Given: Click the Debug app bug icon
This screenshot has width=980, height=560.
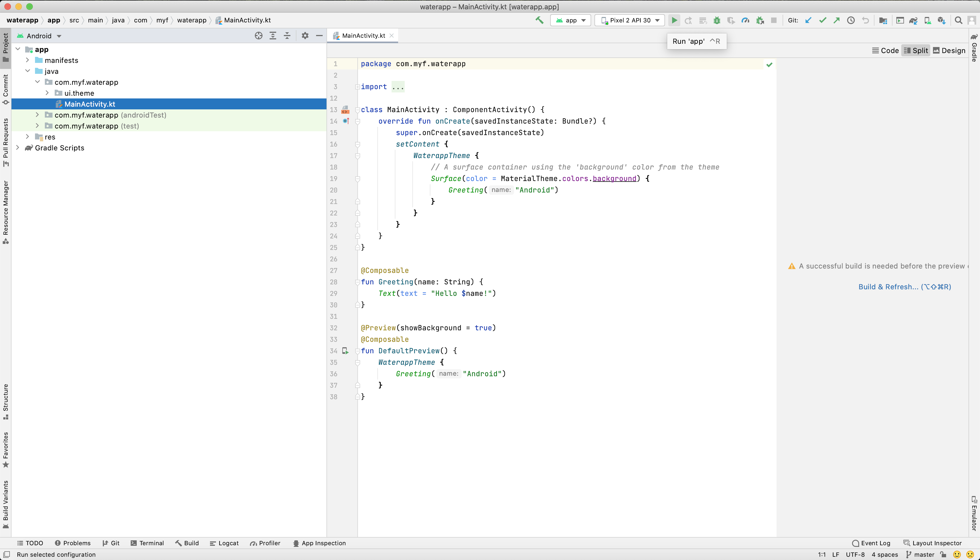Looking at the screenshot, I should pyautogui.click(x=716, y=20).
